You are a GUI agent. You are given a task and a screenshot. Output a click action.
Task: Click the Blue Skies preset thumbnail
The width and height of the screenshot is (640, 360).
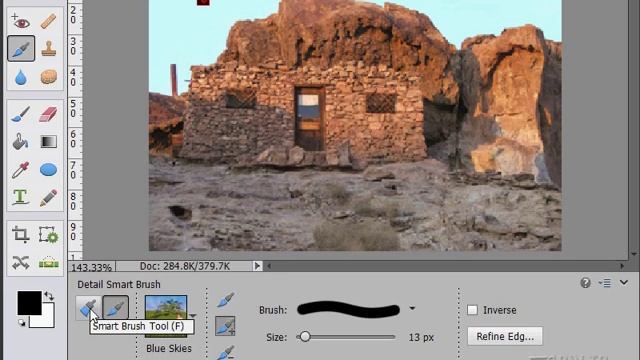point(166,308)
